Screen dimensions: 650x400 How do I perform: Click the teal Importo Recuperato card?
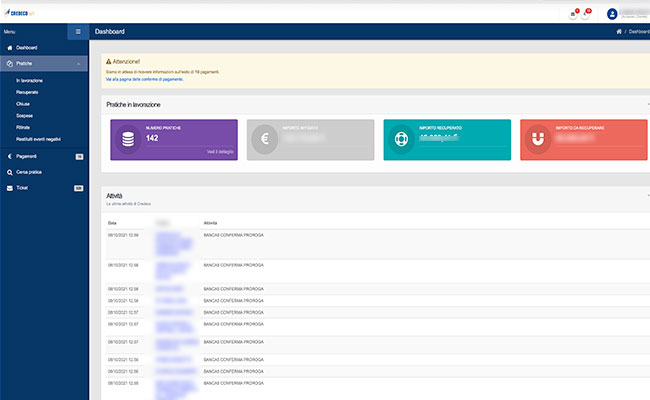[x=447, y=140]
